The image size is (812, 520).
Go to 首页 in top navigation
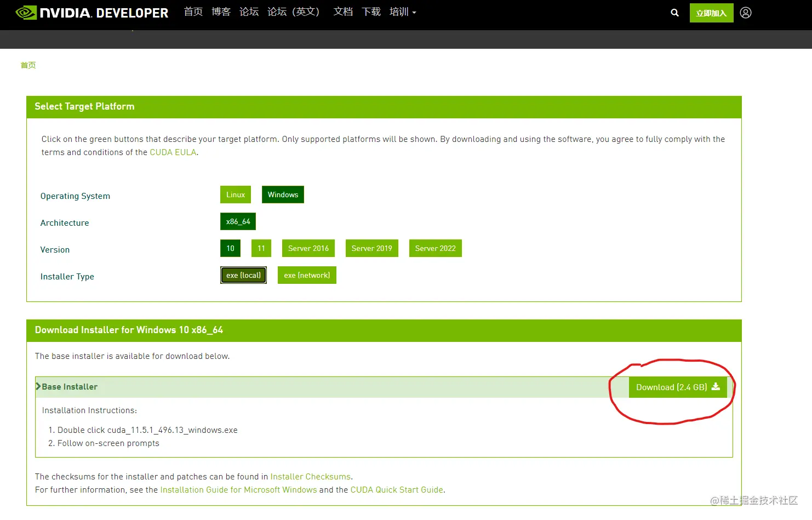coord(193,12)
